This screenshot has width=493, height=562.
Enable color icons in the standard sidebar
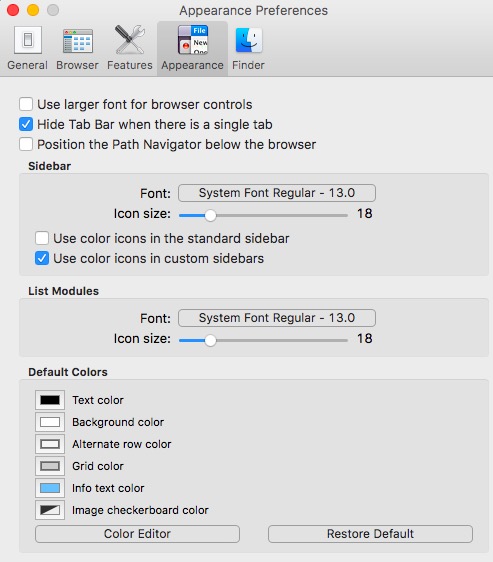(x=42, y=238)
